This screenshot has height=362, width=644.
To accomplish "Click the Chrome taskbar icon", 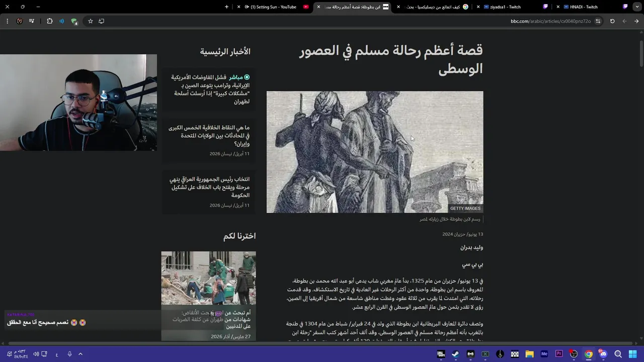I will point(589,354).
